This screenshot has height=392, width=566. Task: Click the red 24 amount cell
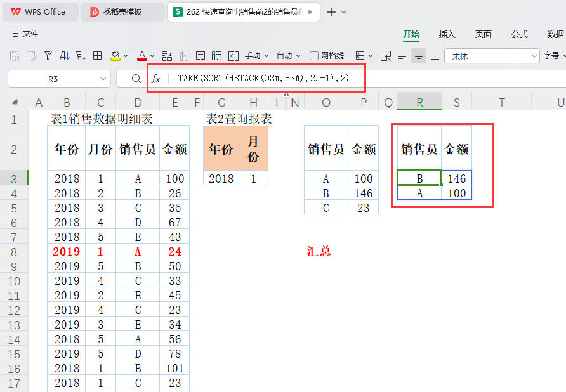(x=174, y=252)
